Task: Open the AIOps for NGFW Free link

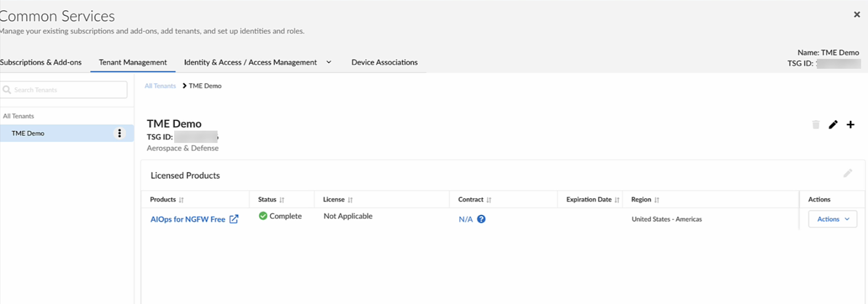Action: [188, 219]
